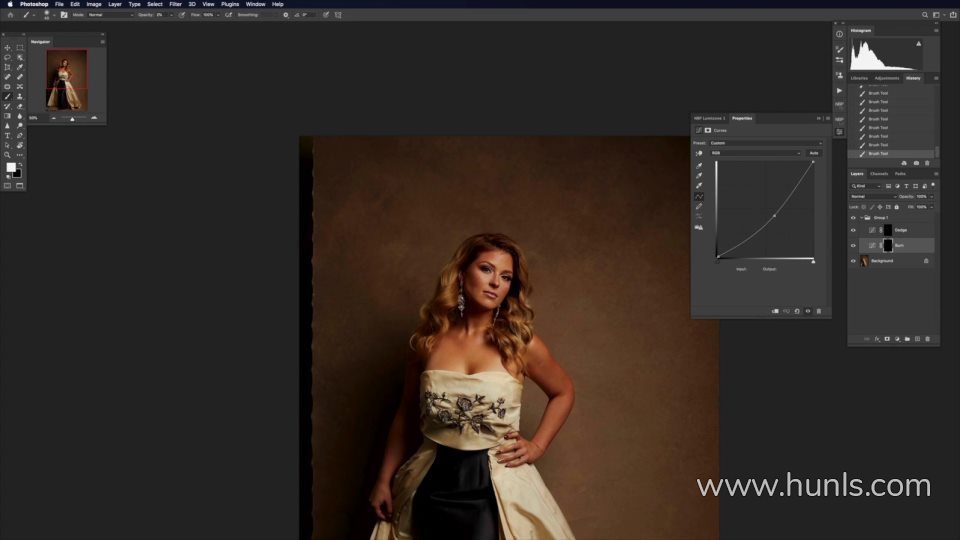
Task: Select the Clone Stamp tool
Action: (x=20, y=96)
